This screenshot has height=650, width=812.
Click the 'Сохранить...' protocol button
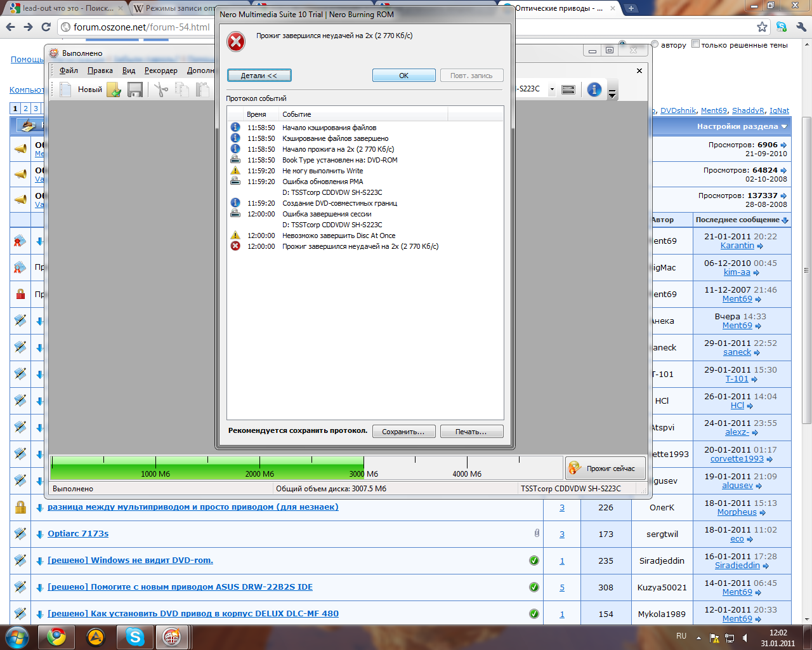[x=403, y=432]
